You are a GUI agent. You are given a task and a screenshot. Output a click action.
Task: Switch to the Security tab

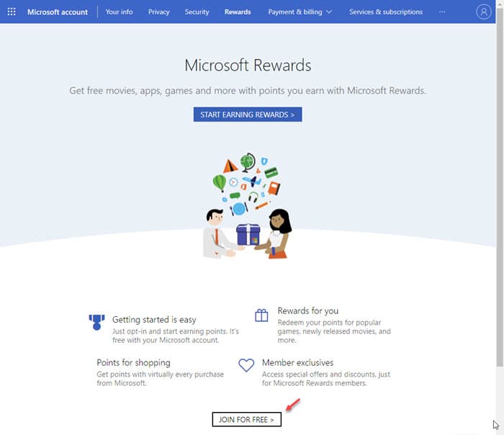click(197, 12)
